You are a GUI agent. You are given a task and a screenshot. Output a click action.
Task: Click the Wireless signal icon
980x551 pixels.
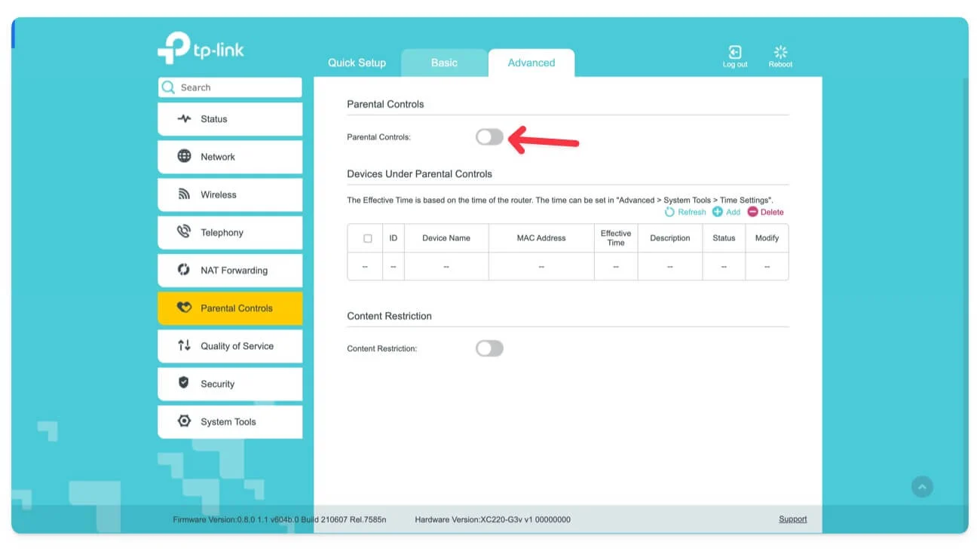click(184, 194)
